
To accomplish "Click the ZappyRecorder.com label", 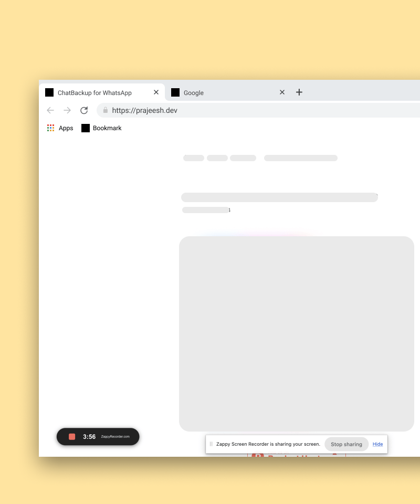I will click(115, 437).
